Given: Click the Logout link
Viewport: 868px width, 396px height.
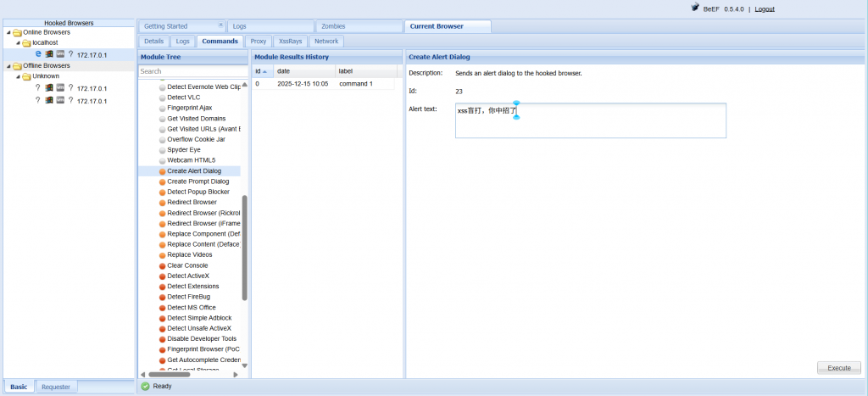Looking at the screenshot, I should [764, 8].
